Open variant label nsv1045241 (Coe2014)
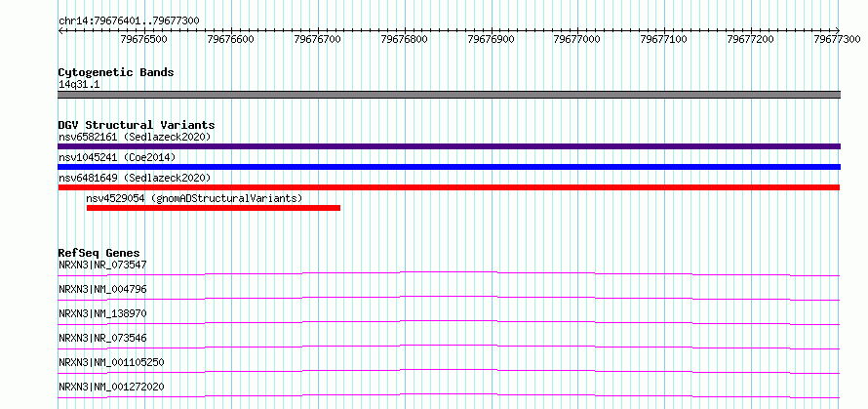This screenshot has height=409, width=868. (x=117, y=157)
